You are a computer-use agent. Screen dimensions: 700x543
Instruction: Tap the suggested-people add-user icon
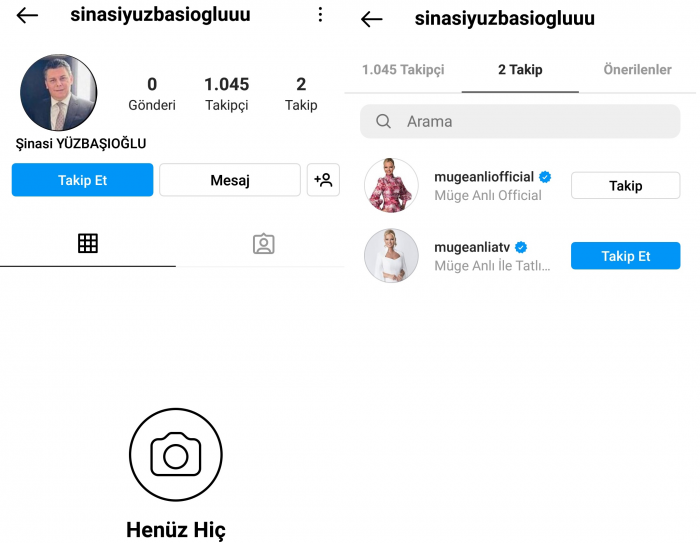tap(323, 180)
